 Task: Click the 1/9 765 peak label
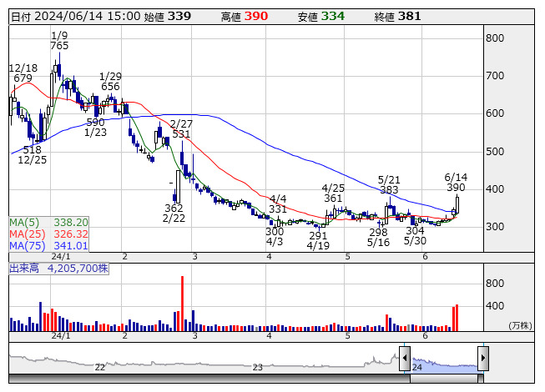coord(59,41)
